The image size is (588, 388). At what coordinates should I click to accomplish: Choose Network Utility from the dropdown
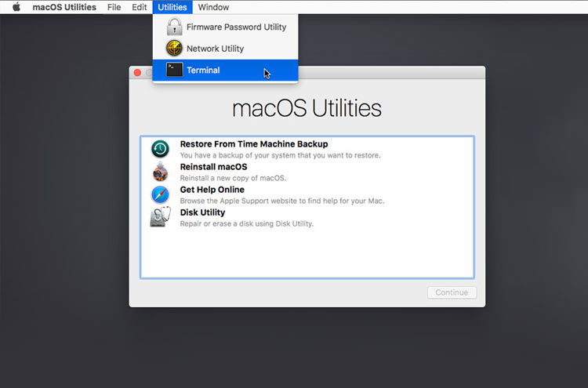point(225,49)
